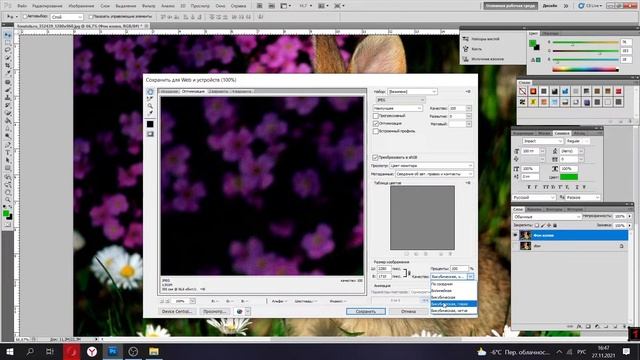
Task: Click the Cancel button in dialog
Action: pos(408,311)
